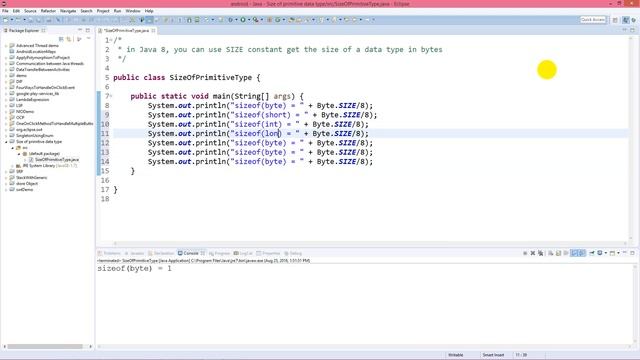Select the StackWithGeneric project
This screenshot has height=360, width=640.
point(31,178)
